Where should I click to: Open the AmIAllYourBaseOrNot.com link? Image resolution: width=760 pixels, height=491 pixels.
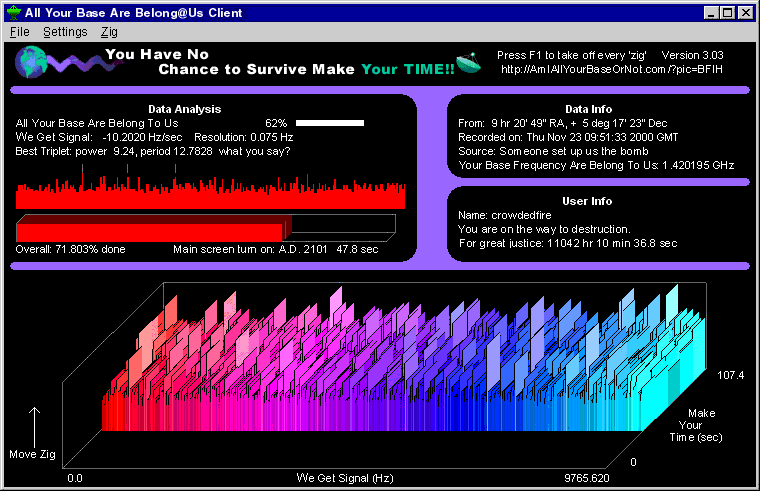coord(612,69)
